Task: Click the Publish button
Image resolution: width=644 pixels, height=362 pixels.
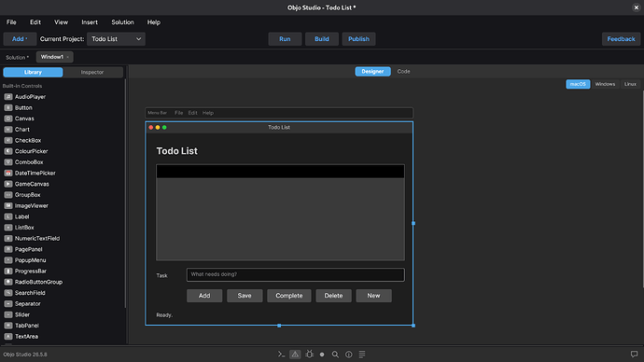Action: [358, 39]
